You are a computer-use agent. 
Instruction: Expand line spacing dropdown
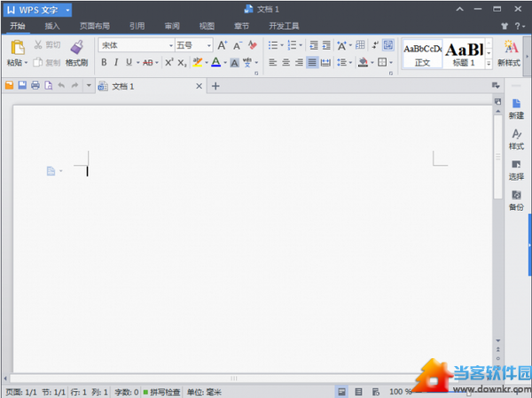350,63
